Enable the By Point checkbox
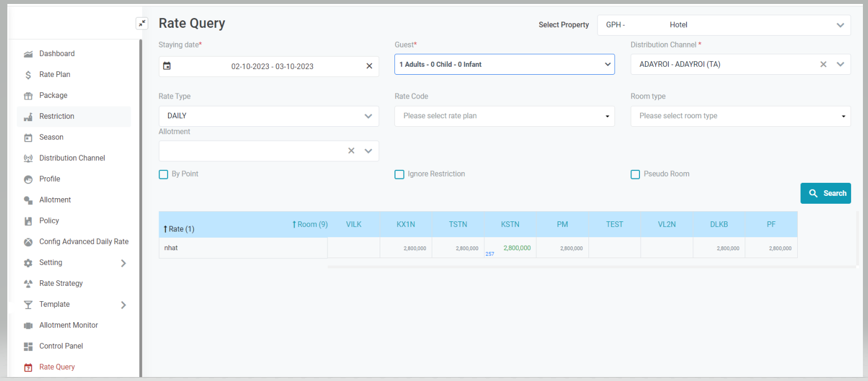The height and width of the screenshot is (381, 868). point(164,174)
